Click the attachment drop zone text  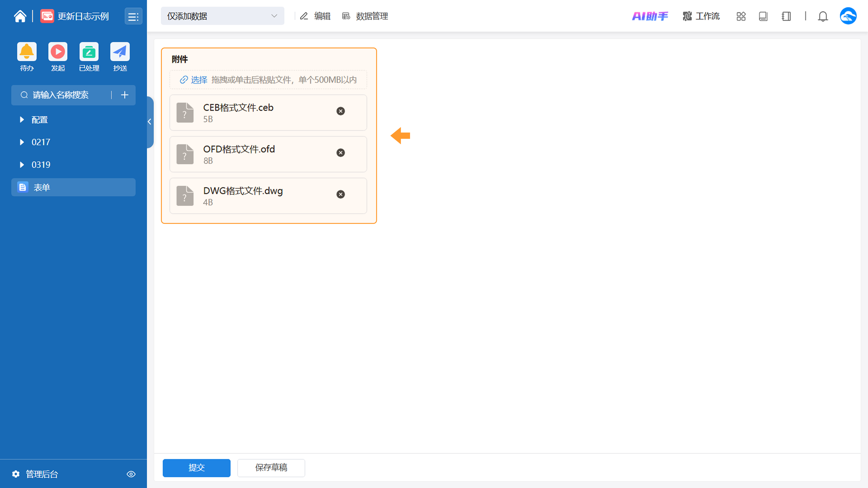(284, 80)
